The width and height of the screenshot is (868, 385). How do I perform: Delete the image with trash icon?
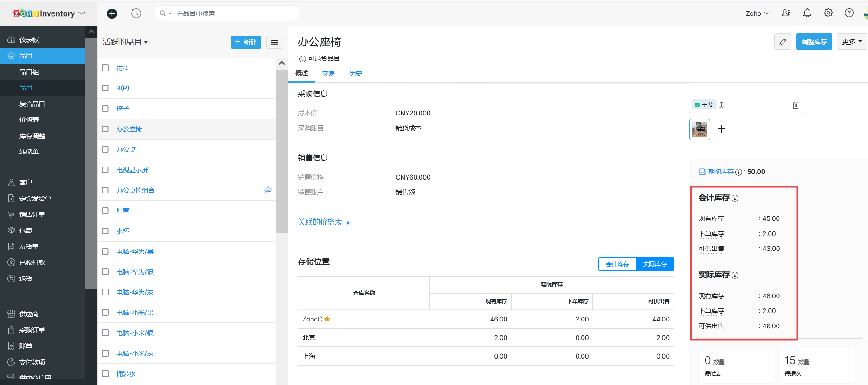pos(796,105)
